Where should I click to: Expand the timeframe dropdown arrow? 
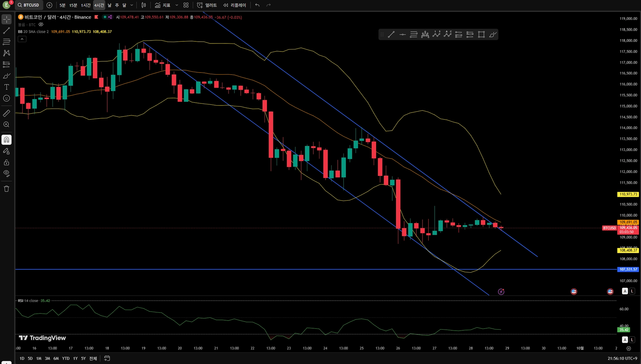[x=132, y=5]
